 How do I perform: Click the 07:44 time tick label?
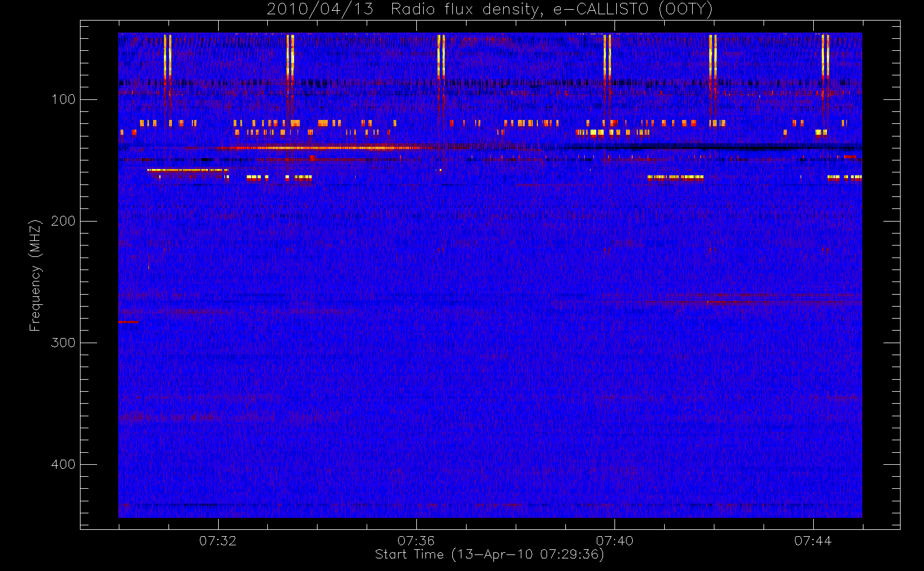coord(813,540)
